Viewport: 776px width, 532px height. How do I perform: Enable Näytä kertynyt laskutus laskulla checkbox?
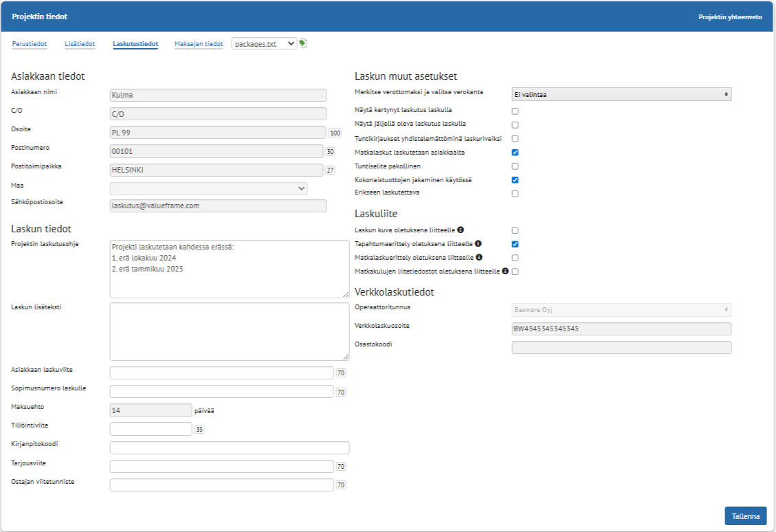click(516, 111)
